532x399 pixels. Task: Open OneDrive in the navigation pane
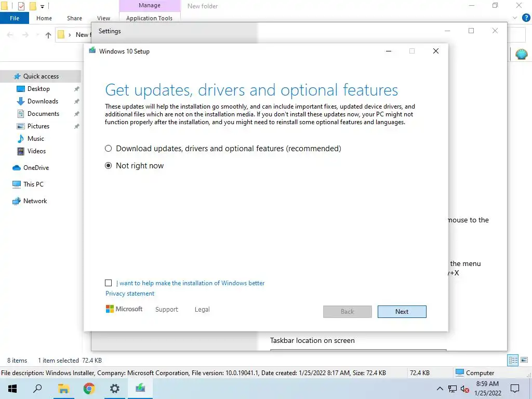[x=36, y=168]
